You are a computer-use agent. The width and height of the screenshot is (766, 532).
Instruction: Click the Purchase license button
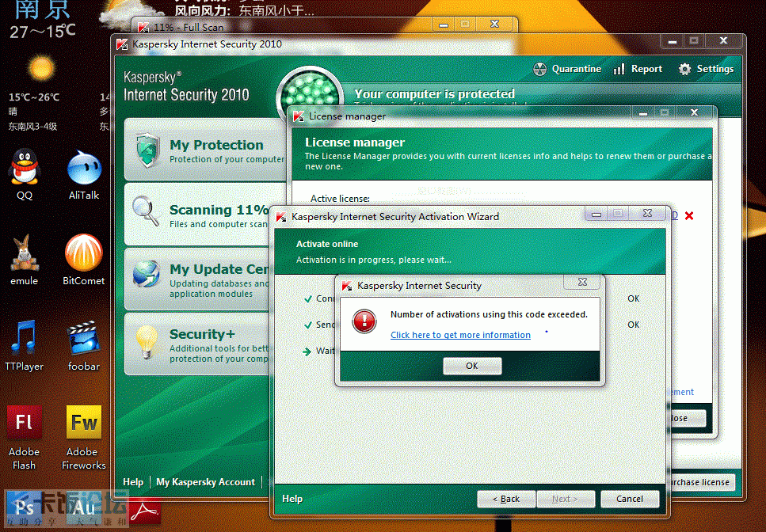point(702,482)
